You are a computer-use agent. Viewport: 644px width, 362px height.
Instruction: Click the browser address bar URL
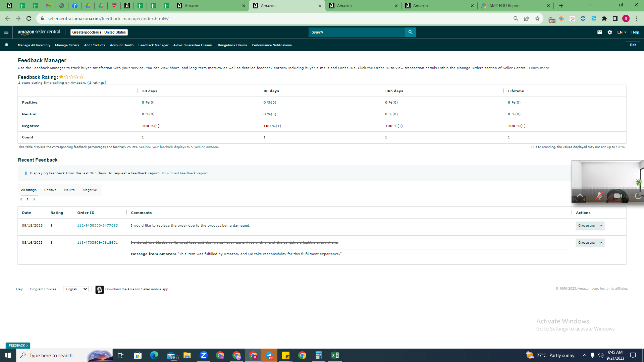[108, 18]
